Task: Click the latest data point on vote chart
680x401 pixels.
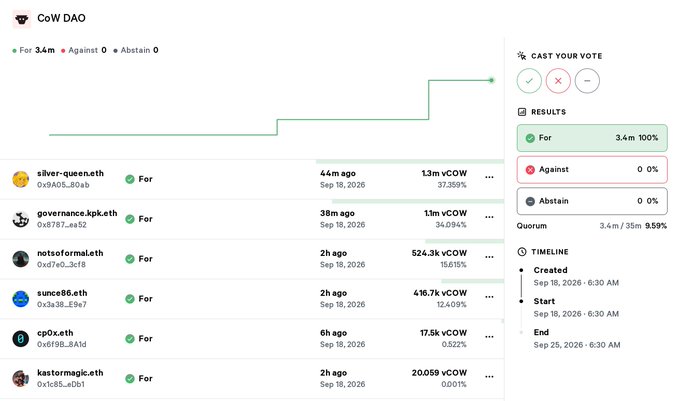Action: [491, 80]
